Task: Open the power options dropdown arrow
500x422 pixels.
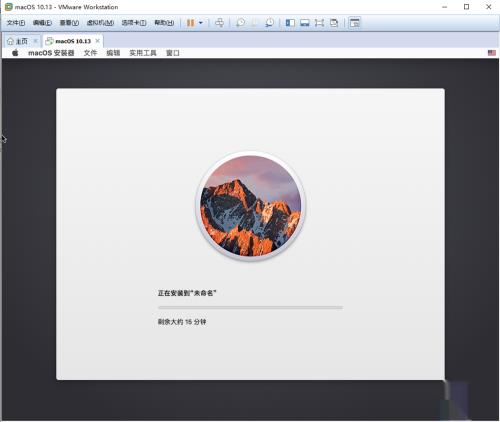Action: click(x=201, y=23)
